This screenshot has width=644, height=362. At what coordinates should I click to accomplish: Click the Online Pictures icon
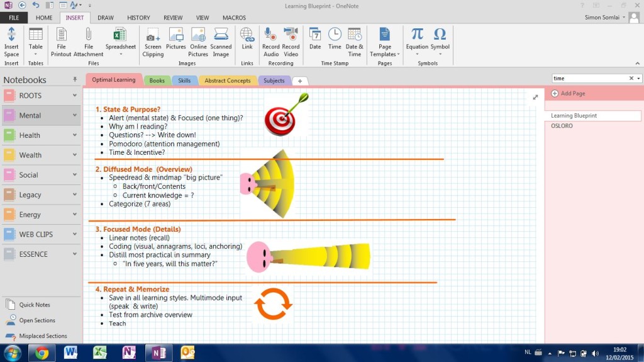[x=198, y=36]
